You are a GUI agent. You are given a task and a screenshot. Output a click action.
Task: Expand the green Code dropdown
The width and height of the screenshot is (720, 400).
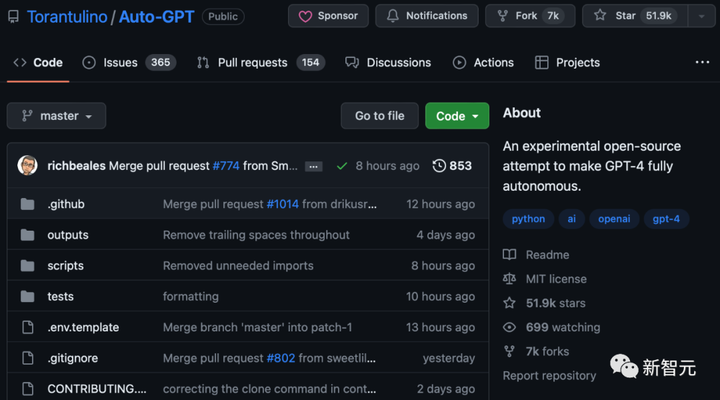coord(457,116)
